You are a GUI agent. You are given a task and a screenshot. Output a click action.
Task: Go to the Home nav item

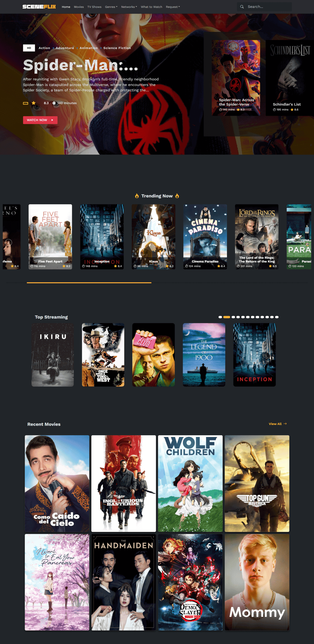[x=66, y=7]
